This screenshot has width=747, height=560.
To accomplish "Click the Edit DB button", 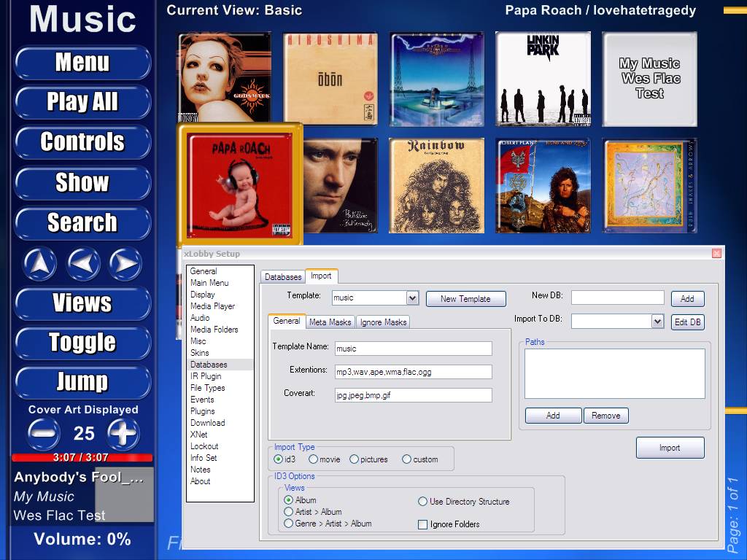I will (x=687, y=322).
